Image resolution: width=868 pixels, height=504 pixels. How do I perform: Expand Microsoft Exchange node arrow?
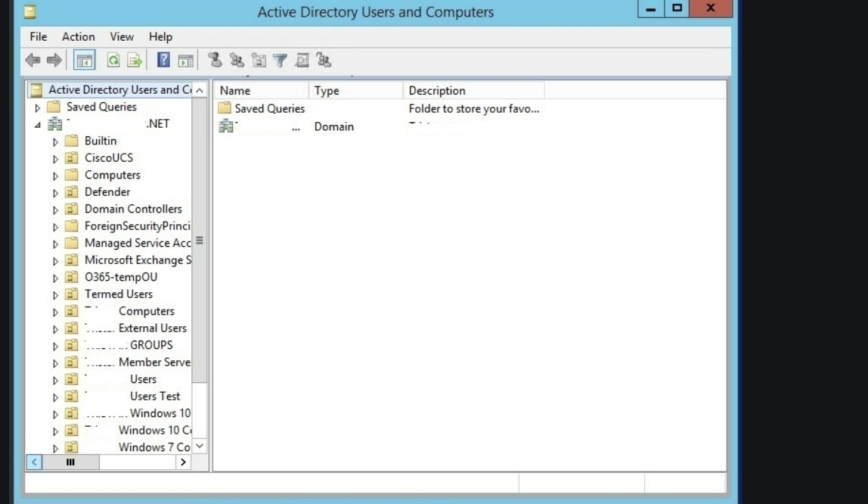(55, 261)
